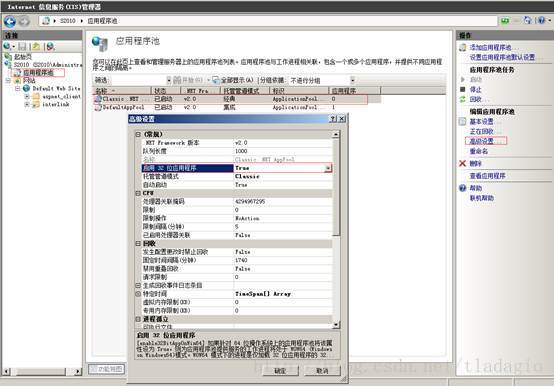The height and width of the screenshot is (386, 554).
Task: Click the green recycle arrows icon in Actions
Action: 462,100
